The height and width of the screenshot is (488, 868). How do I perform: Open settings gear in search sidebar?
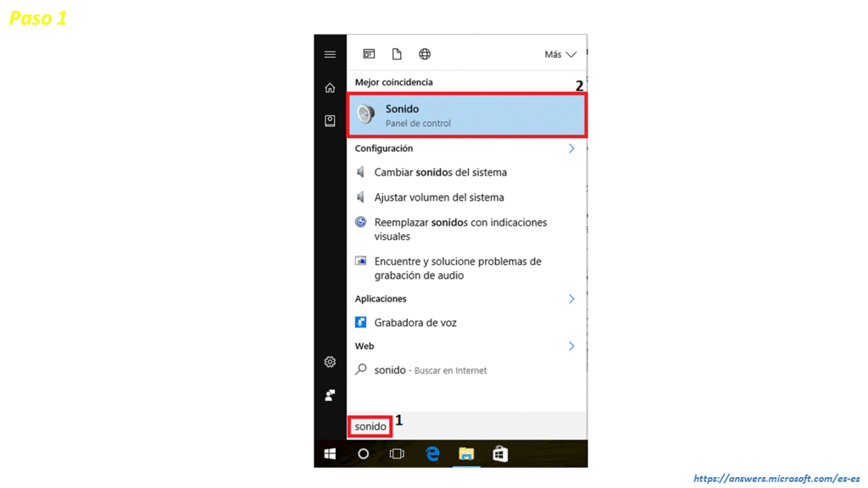(x=330, y=362)
